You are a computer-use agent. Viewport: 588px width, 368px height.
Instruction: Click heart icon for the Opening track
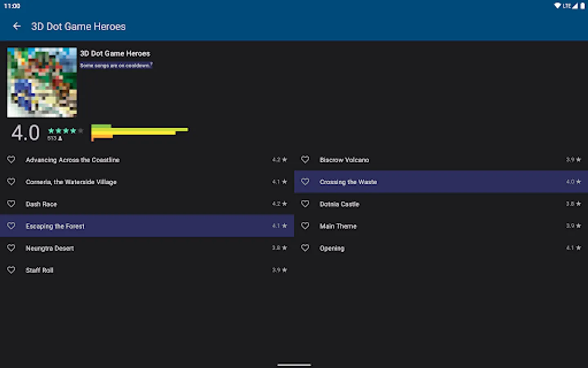pos(305,248)
